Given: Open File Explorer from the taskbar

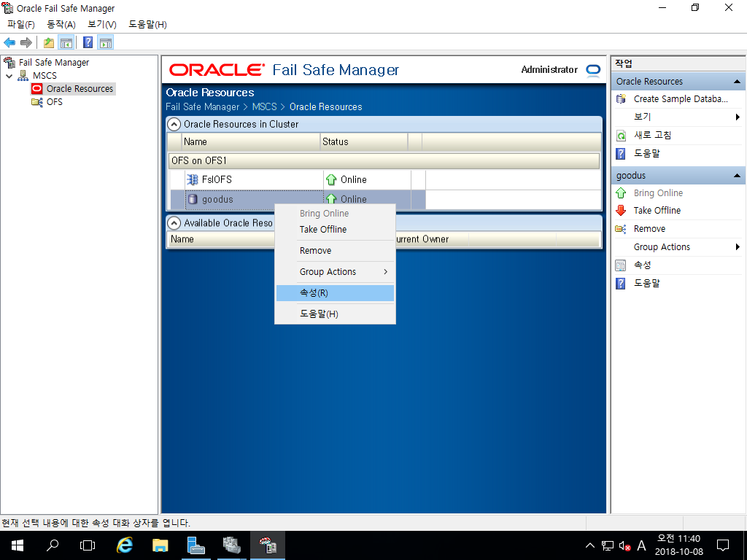Looking at the screenshot, I should [x=160, y=545].
